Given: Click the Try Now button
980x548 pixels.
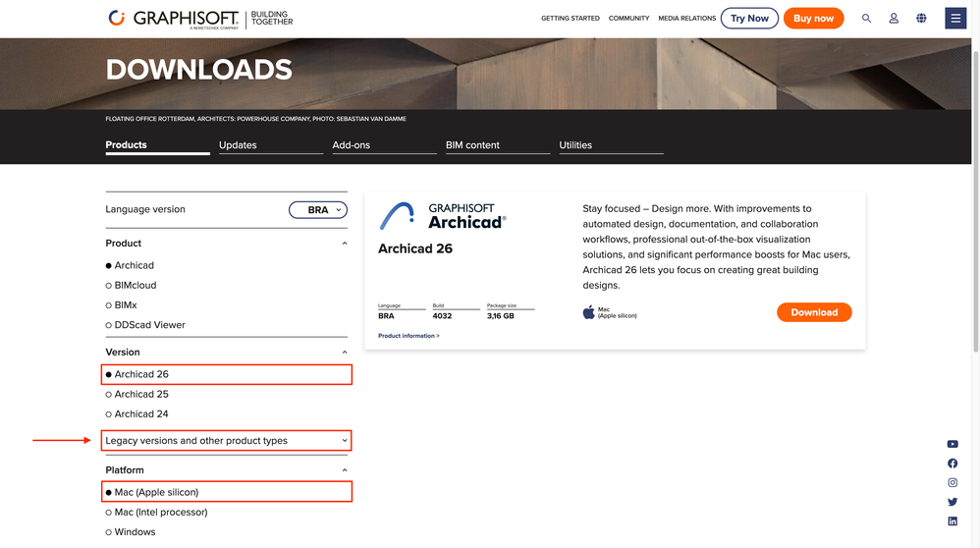Looking at the screenshot, I should click(749, 18).
